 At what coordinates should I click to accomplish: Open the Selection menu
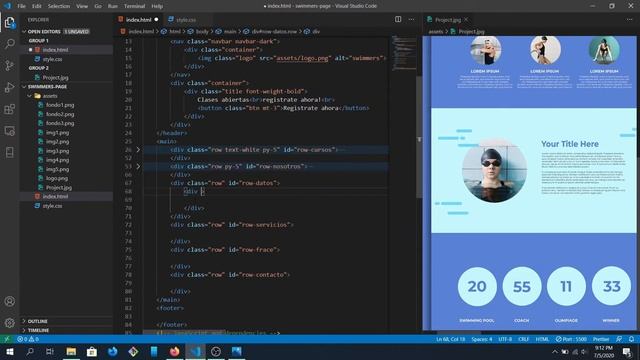59,6
